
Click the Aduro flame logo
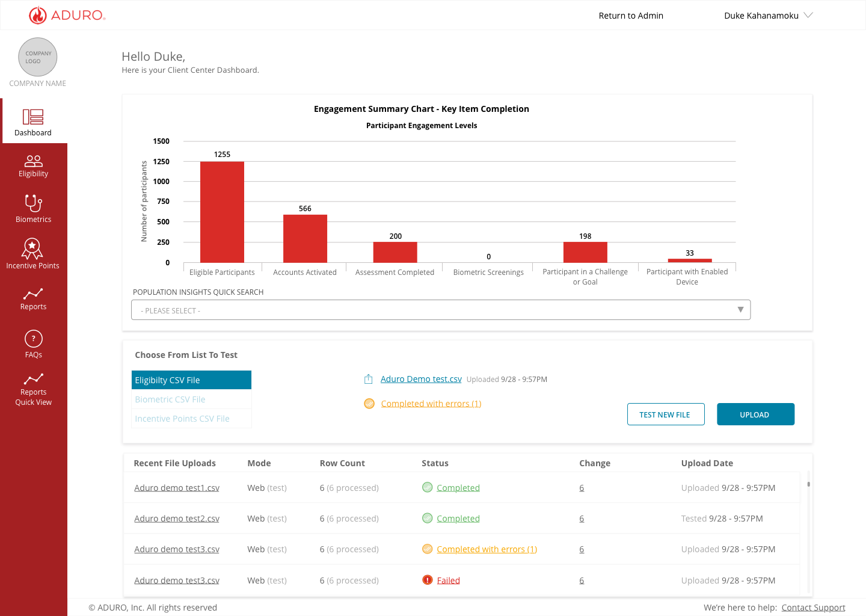(x=38, y=15)
